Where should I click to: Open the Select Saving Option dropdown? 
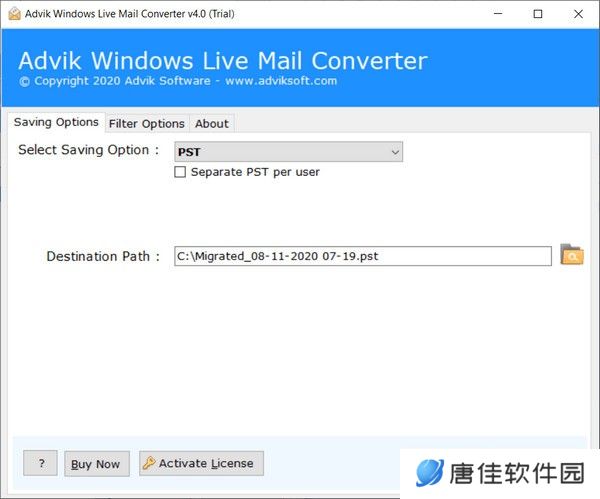click(288, 152)
